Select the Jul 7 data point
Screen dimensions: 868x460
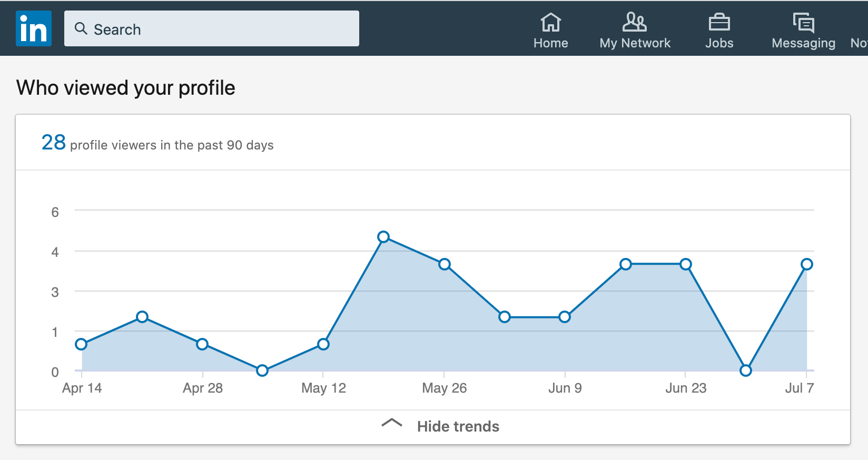coord(807,264)
